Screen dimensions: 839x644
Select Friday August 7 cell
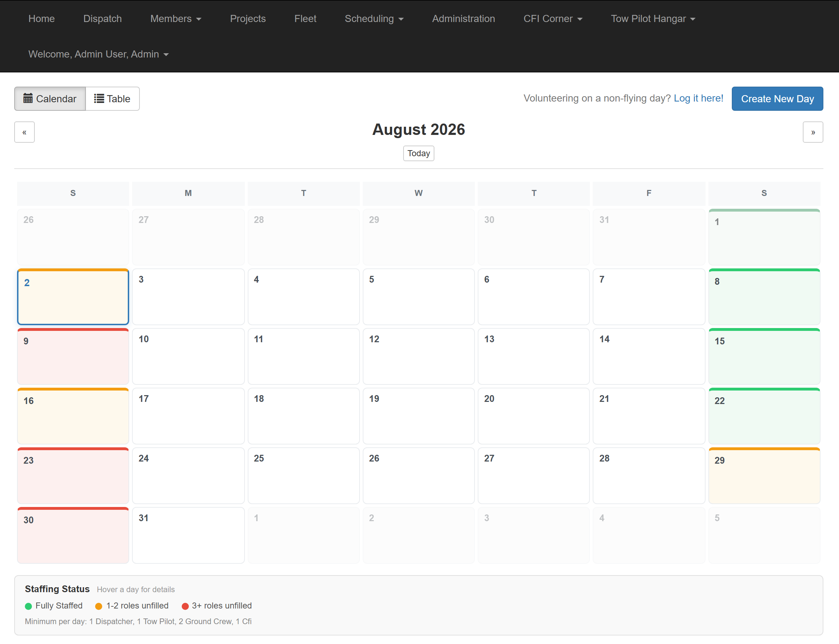tap(649, 297)
